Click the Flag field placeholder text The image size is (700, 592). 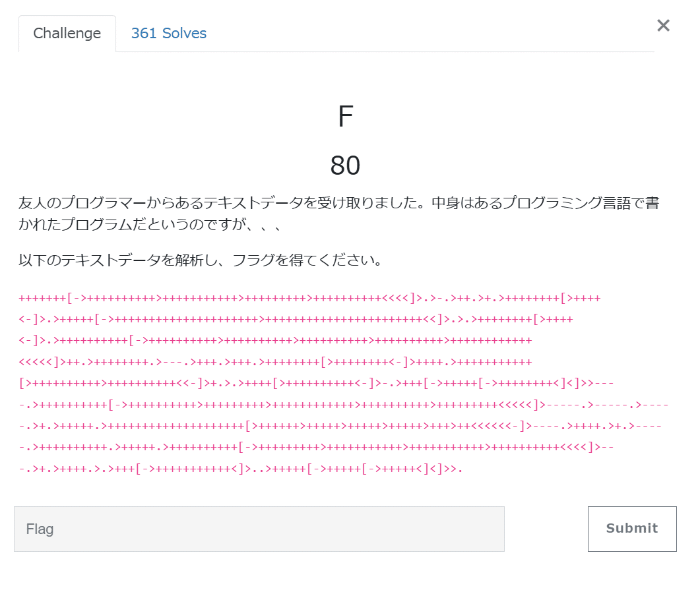(x=39, y=528)
